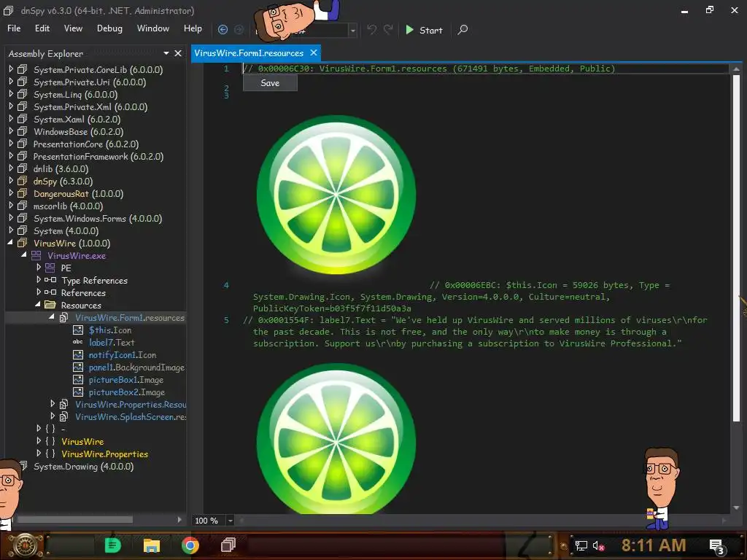Select pictureBox2.Image resource
Screen dimensions: 747x560
point(127,392)
